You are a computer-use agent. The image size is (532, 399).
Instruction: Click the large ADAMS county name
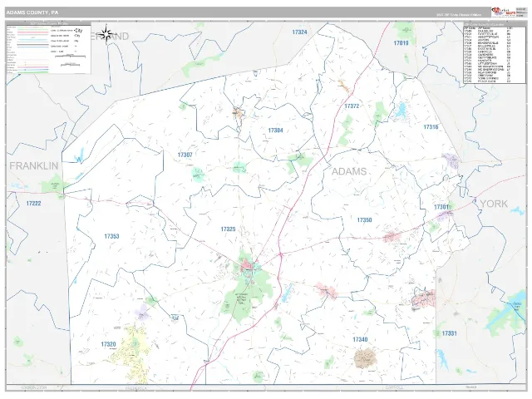point(349,171)
